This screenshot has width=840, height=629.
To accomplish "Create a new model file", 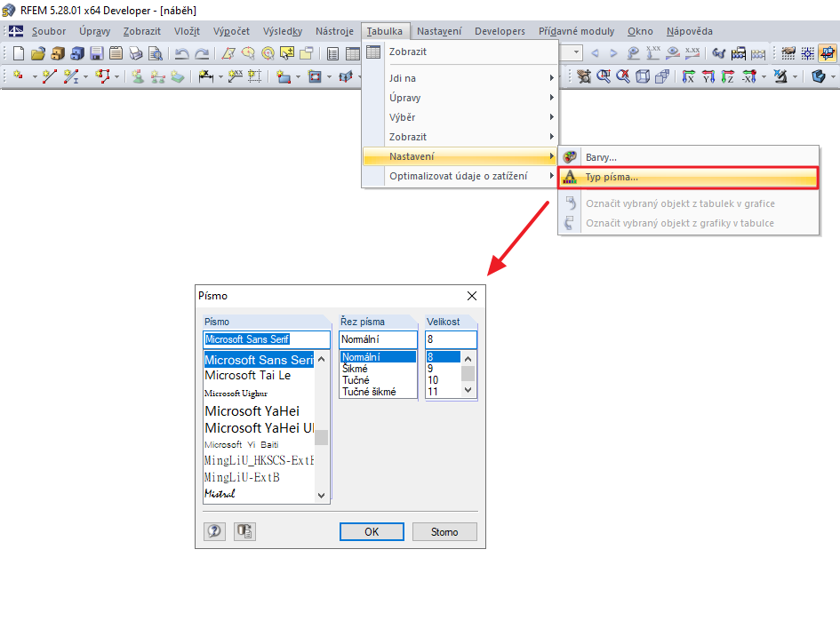I will [18, 53].
